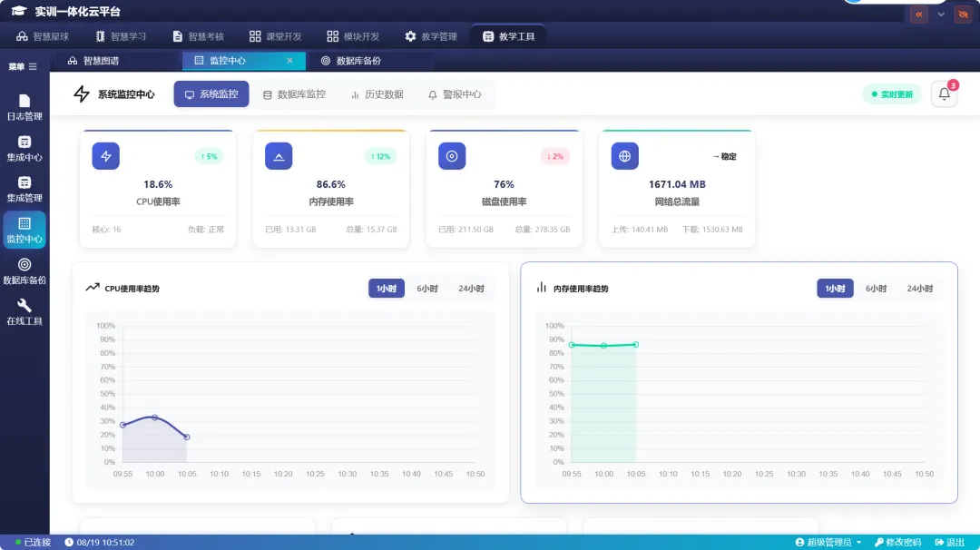Screen dimensions: 980x550
Task: Click the 18.6% CPU usage value
Action: click(x=158, y=184)
